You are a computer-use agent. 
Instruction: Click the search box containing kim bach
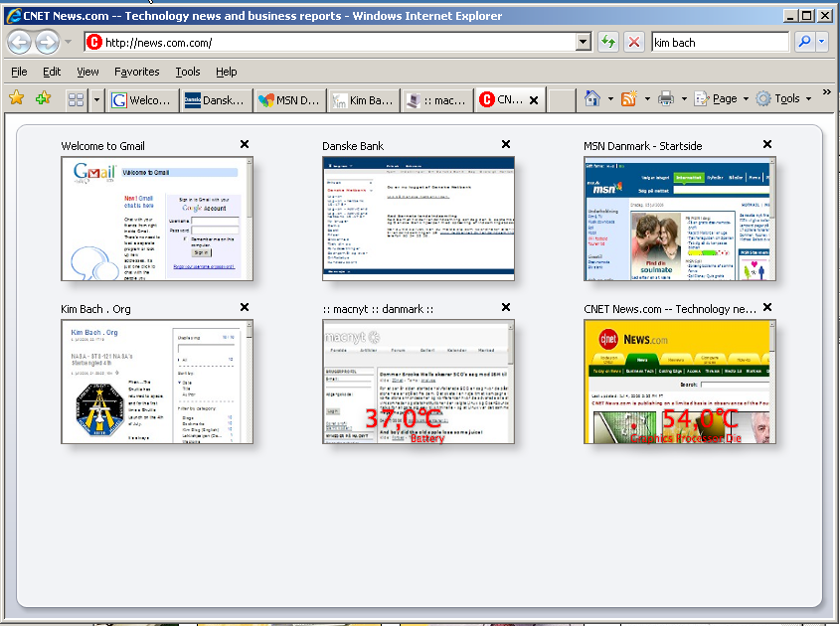tap(720, 42)
